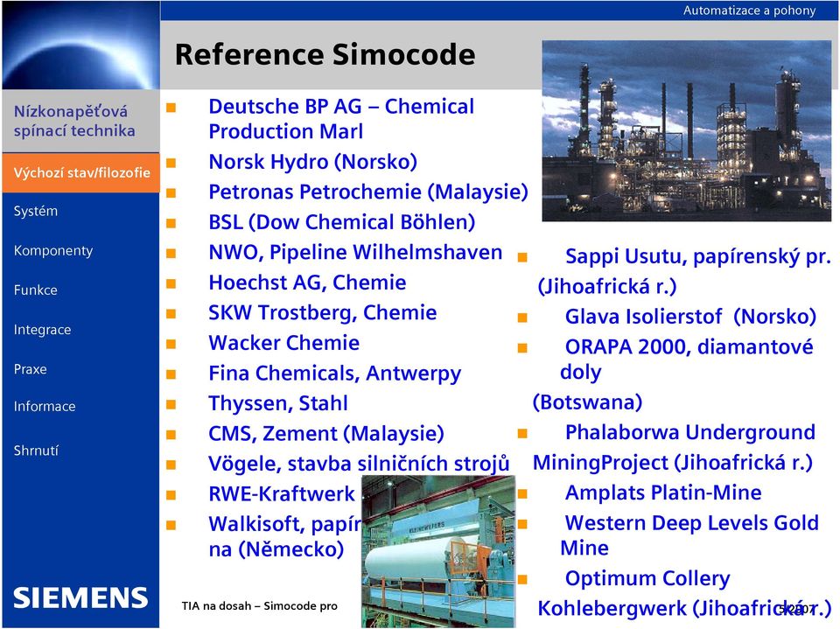Click the Nízkonapěťová spínací technika heading
This screenshot has height=629, width=840.
(74, 121)
